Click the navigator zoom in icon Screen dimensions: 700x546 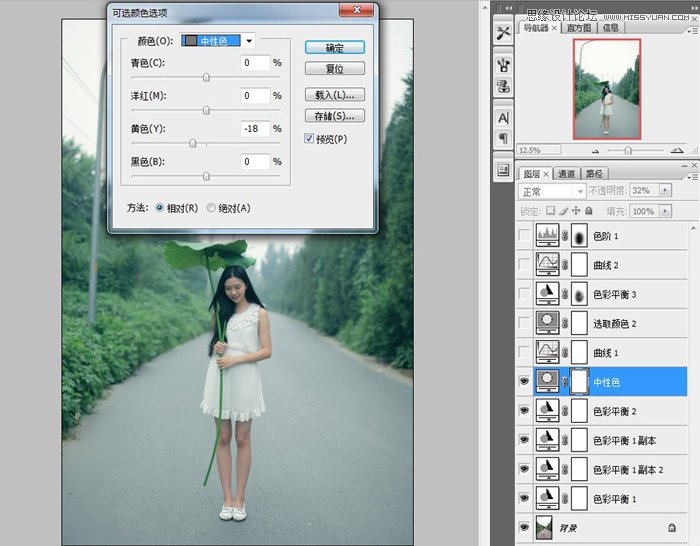[x=677, y=150]
